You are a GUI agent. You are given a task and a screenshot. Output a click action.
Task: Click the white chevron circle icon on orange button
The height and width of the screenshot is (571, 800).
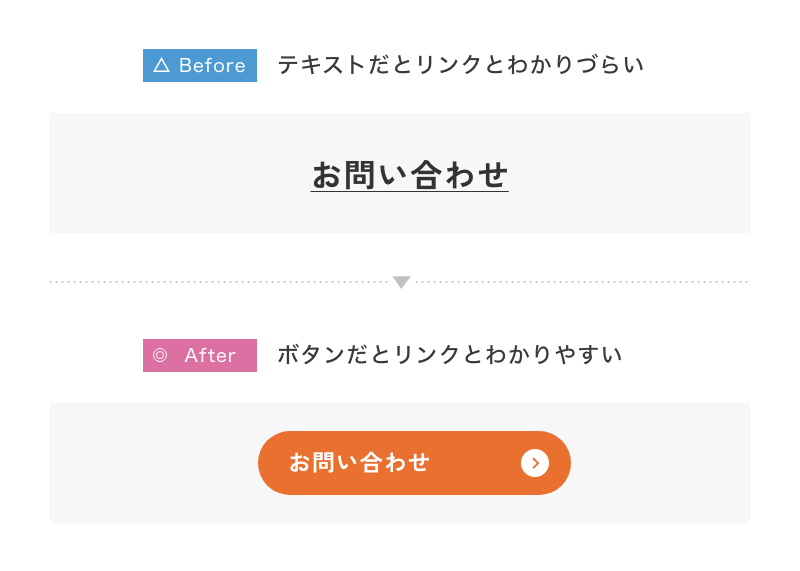pos(535,463)
